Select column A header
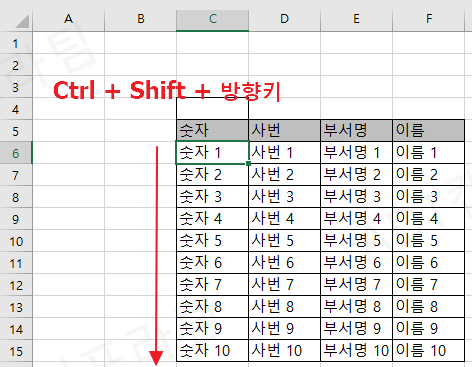The image size is (472, 367). 68,19
